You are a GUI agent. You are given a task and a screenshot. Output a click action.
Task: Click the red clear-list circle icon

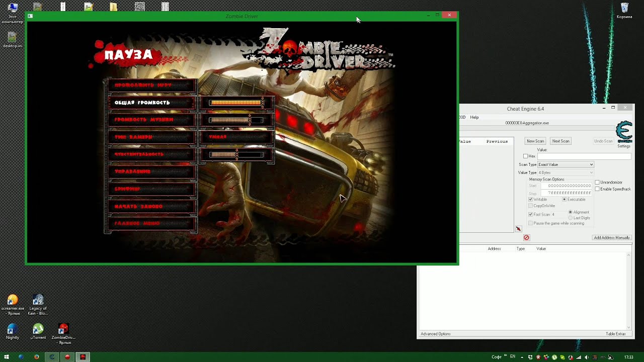(x=526, y=237)
